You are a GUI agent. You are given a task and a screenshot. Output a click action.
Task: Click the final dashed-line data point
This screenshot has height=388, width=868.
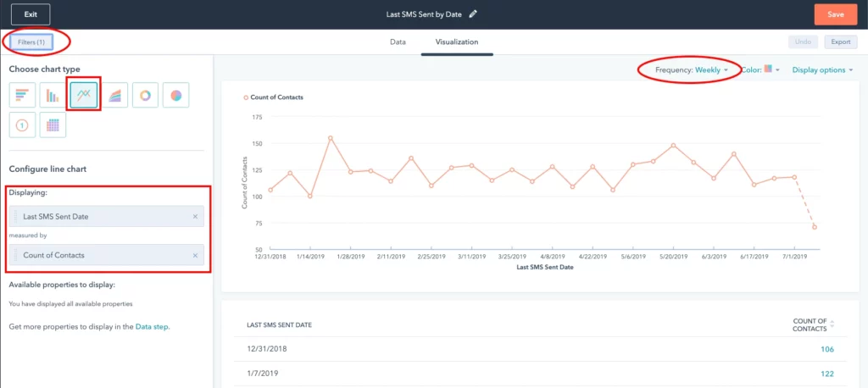[815, 227]
